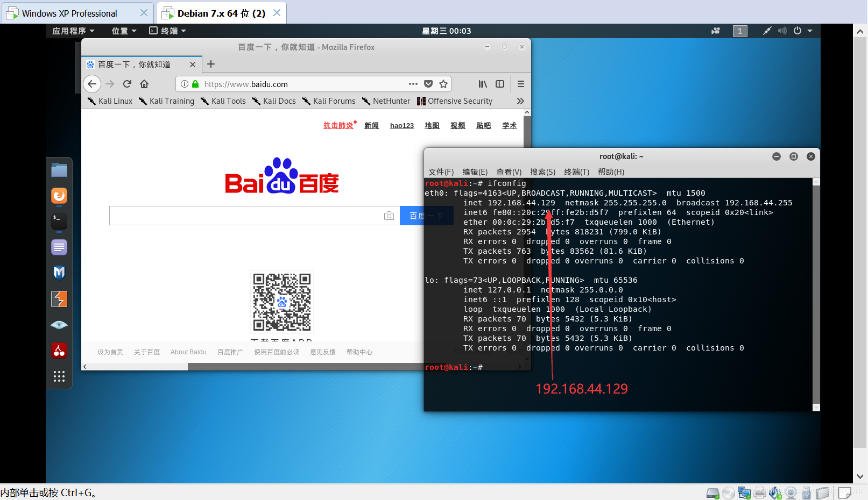Open 位置 places menu
Image resolution: width=868 pixels, height=500 pixels.
pyautogui.click(x=124, y=31)
